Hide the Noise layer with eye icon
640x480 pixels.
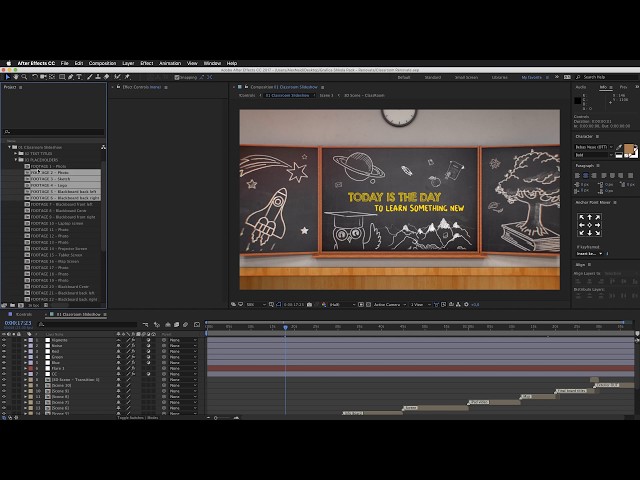pos(4,346)
